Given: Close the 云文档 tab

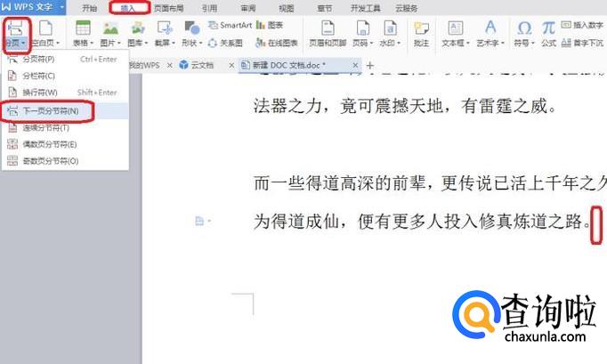Looking at the screenshot, I should pyautogui.click(x=231, y=66).
